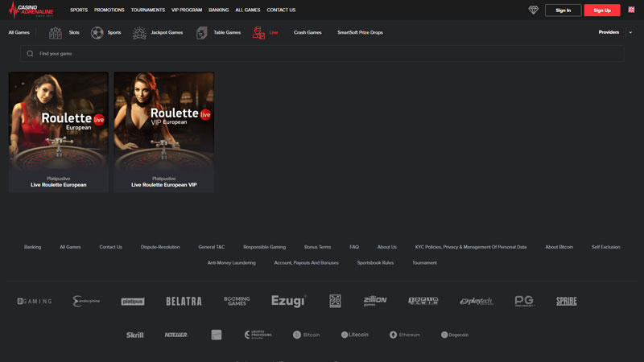This screenshot has width=644, height=362.
Task: Click the Ezugi provider logo
Action: coord(289,301)
